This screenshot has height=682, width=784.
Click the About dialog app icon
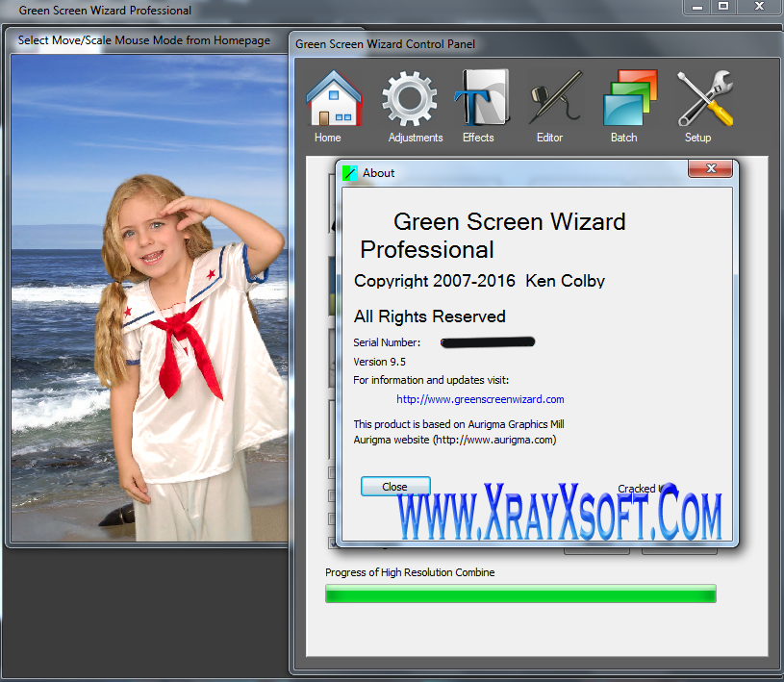pos(350,173)
